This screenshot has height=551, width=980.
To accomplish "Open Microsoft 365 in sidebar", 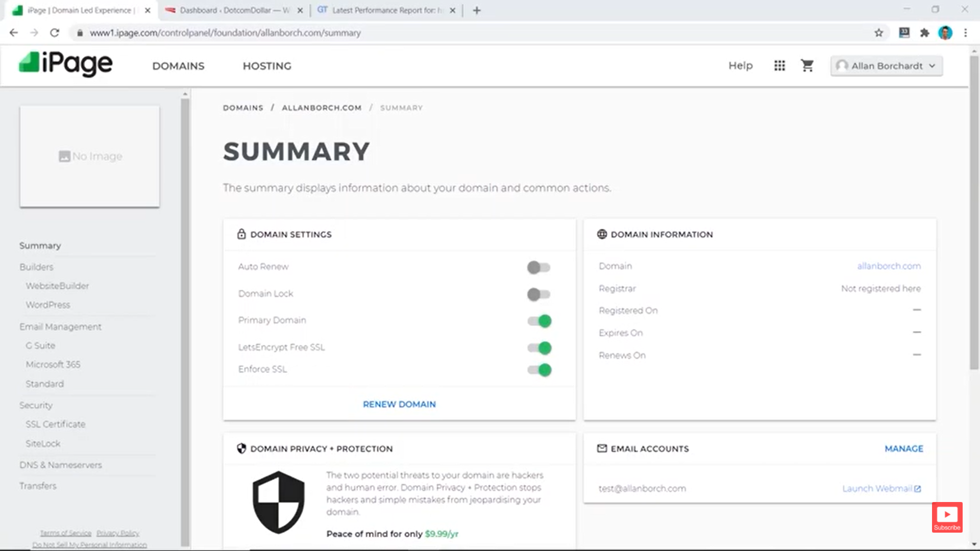I will [x=53, y=364].
